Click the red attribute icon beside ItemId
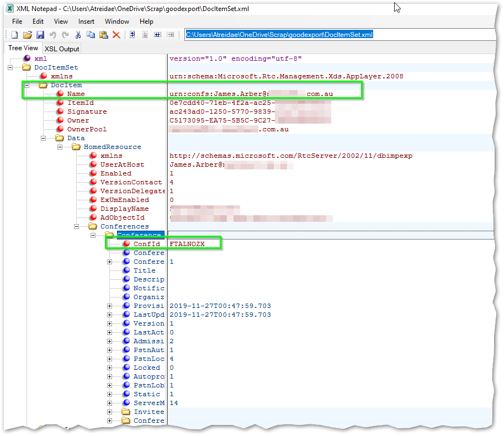Viewport: 504px width, 436px height. [x=60, y=103]
